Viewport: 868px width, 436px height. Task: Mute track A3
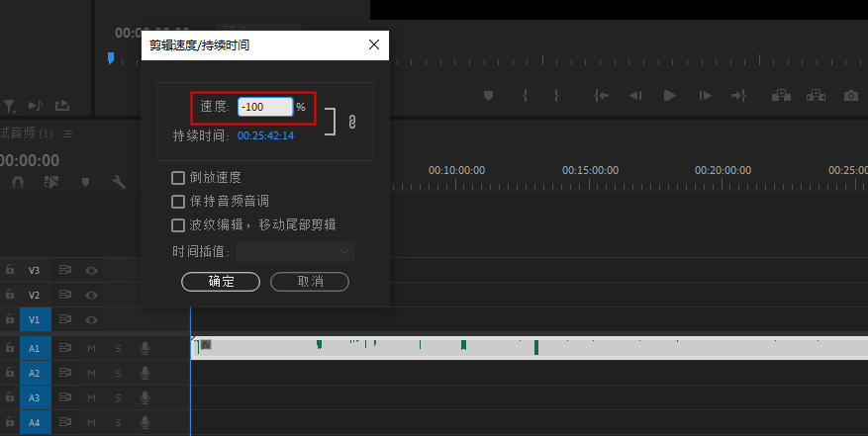pos(92,397)
